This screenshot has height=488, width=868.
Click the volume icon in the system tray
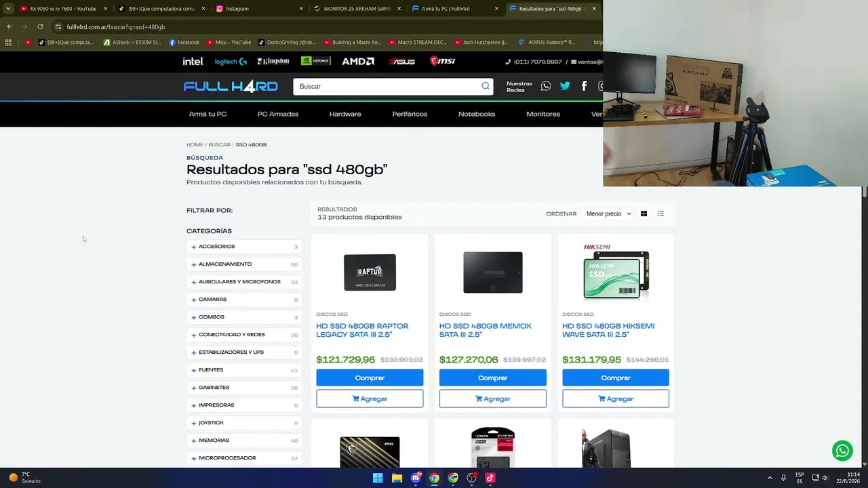click(825, 478)
